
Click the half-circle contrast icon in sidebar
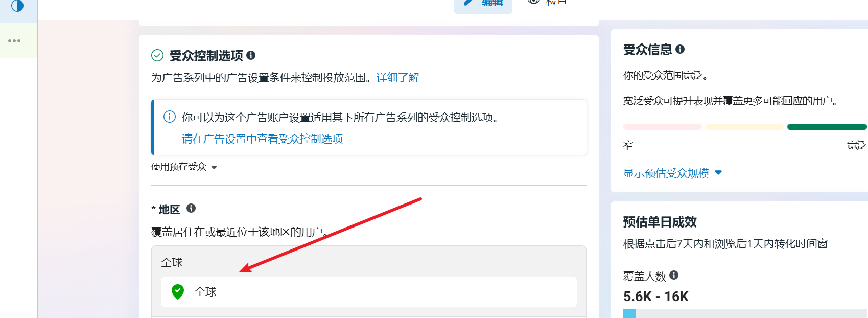coord(17,6)
